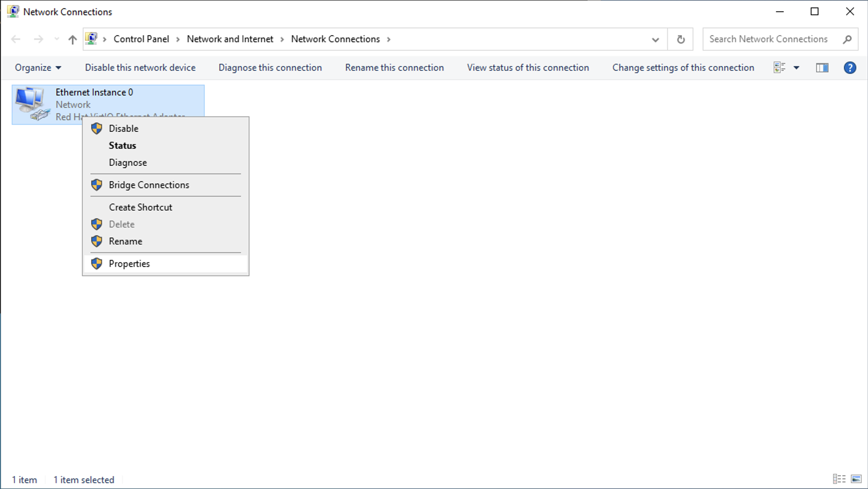This screenshot has width=868, height=489.
Task: Refresh the Network Connections view
Action: pos(680,39)
